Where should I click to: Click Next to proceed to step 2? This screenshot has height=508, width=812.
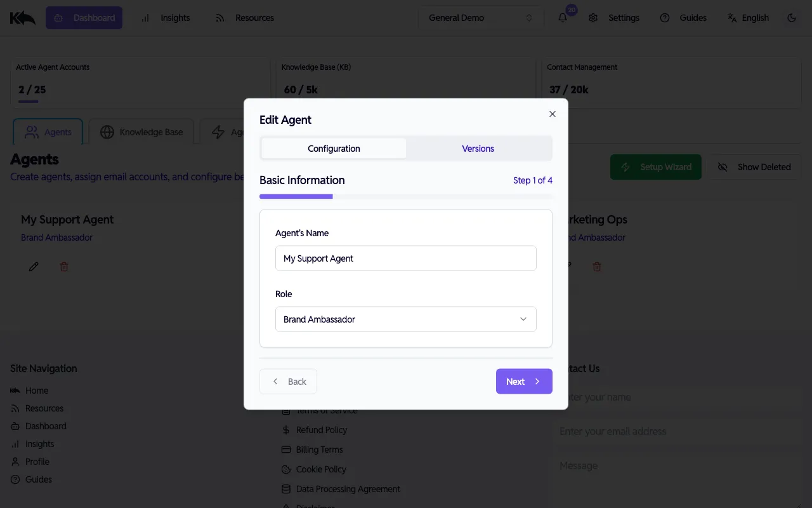[524, 381]
